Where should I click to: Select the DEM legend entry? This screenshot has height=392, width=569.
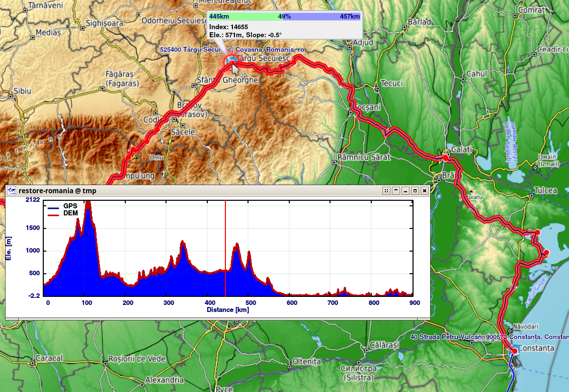pos(62,213)
